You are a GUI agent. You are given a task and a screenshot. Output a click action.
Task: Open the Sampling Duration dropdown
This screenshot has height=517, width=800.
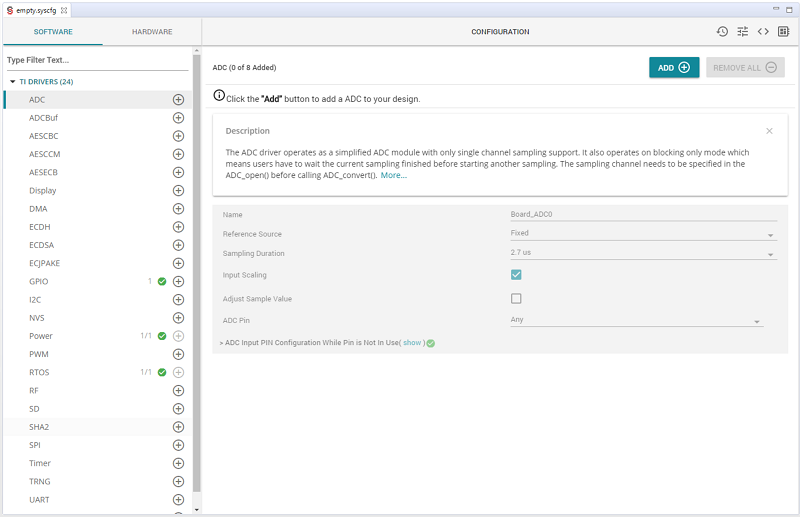(643, 253)
